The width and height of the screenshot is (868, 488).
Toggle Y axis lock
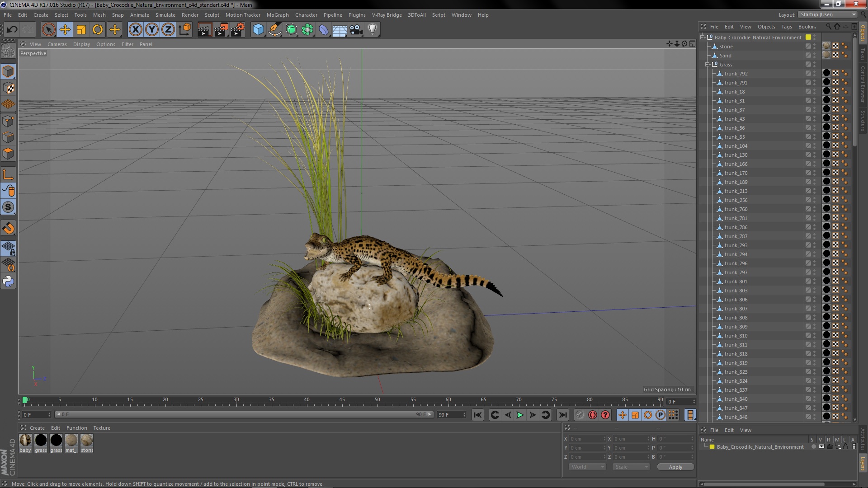coord(152,30)
